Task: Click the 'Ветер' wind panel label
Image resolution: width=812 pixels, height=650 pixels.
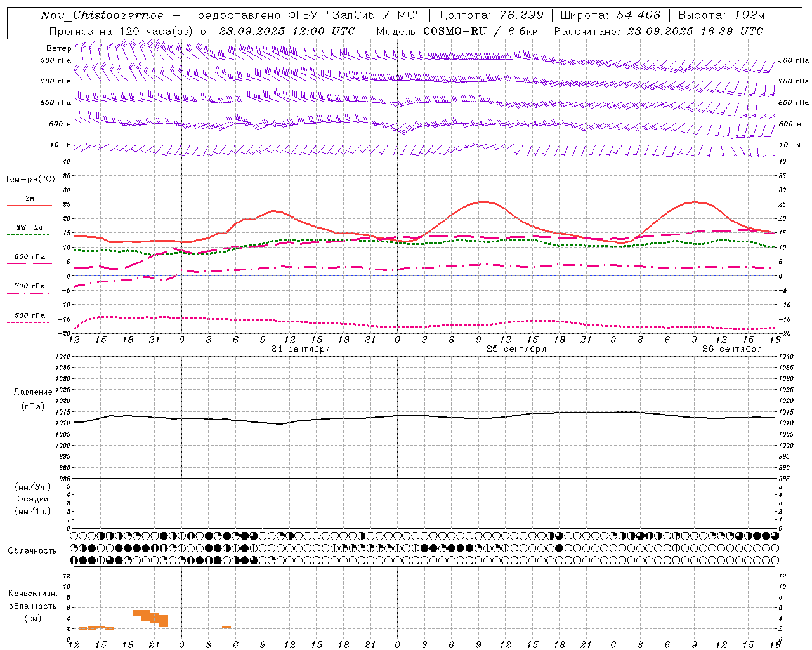Action: tap(58, 48)
